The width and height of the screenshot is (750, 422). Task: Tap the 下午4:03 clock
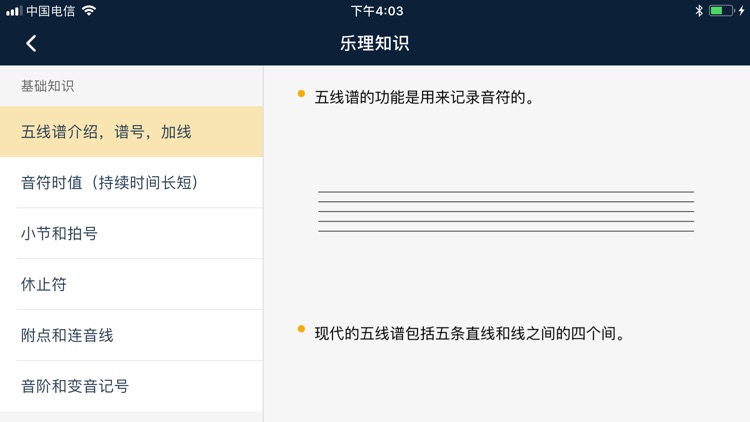point(377,11)
